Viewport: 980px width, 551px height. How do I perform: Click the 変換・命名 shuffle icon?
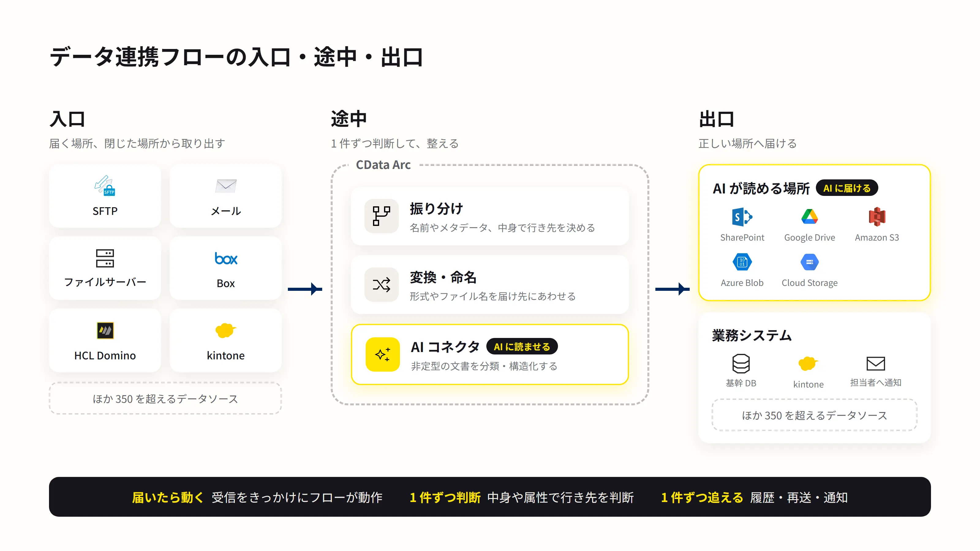(381, 284)
